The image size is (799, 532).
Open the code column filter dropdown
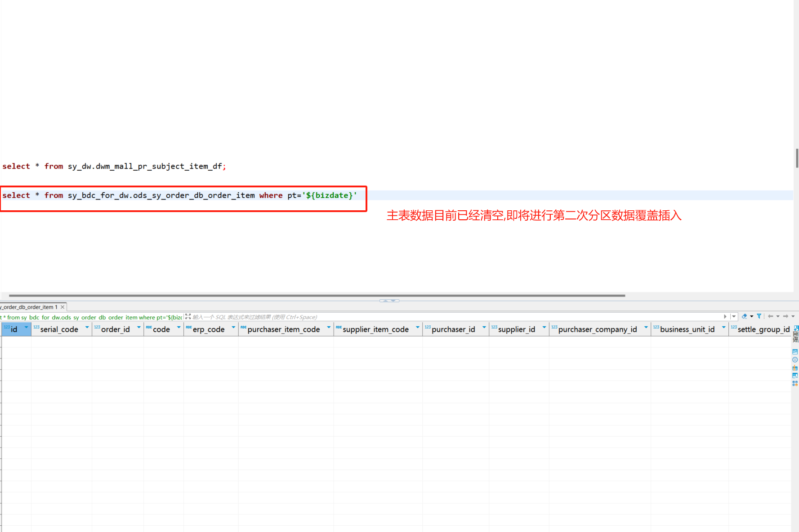click(x=179, y=328)
